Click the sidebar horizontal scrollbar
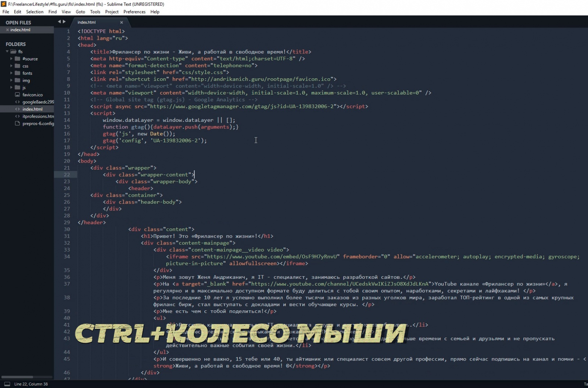Viewport: 588px width, 388px height. pyautogui.click(x=17, y=377)
